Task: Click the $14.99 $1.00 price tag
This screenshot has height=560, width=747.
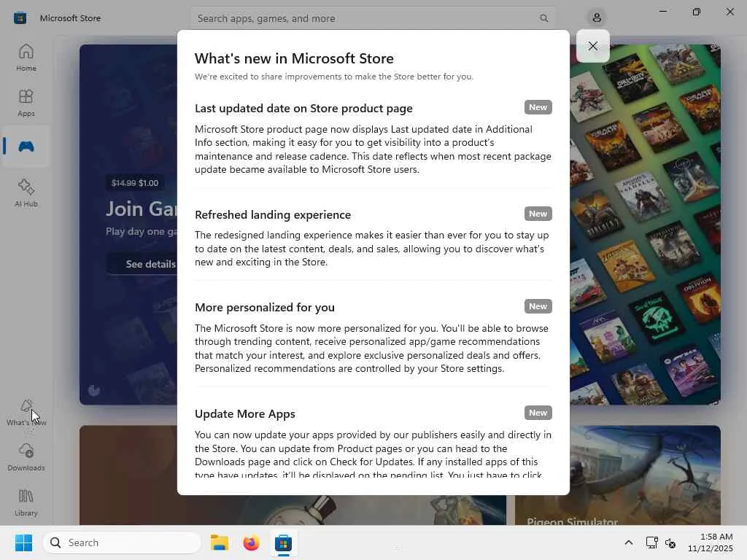Action: pyautogui.click(x=135, y=183)
